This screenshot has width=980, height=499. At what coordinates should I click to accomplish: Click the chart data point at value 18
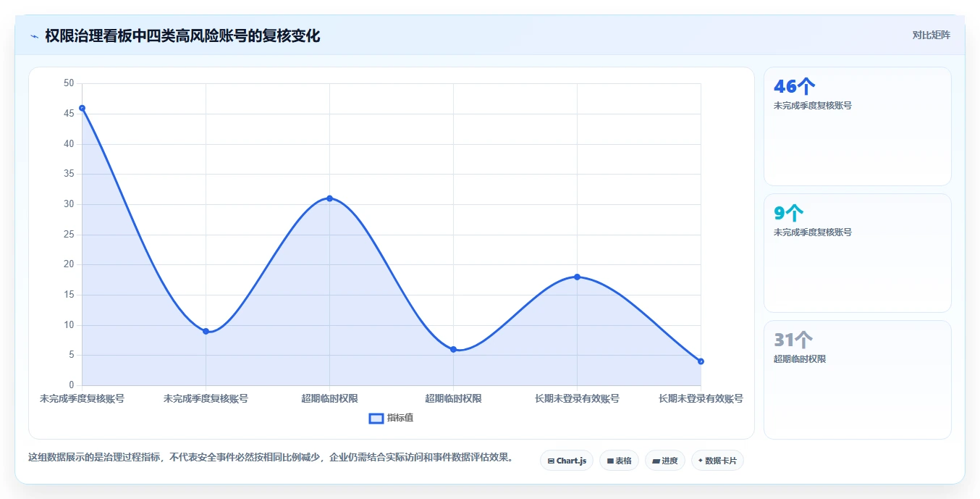(577, 277)
